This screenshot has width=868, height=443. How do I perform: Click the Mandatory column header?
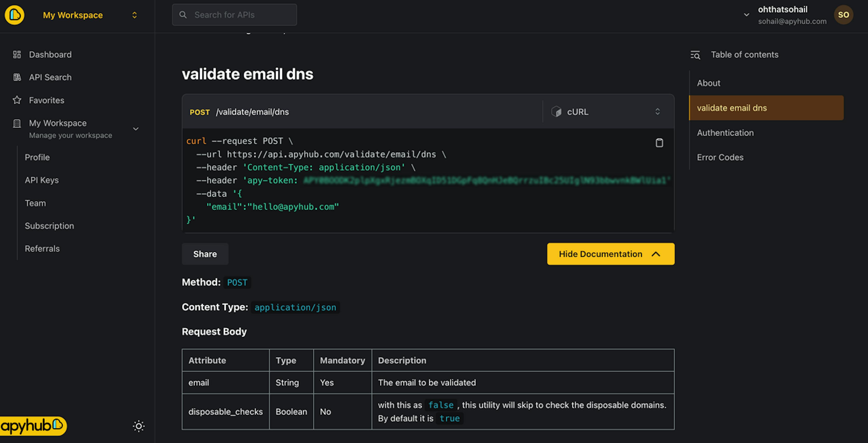click(x=342, y=360)
